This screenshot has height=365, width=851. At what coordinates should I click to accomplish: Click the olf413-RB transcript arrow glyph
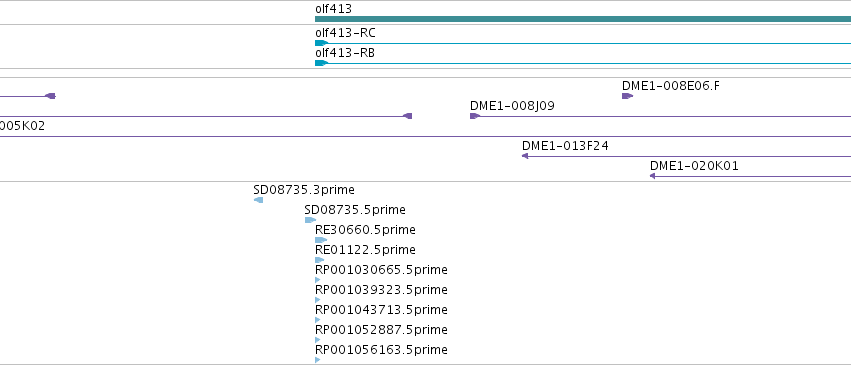point(321,63)
